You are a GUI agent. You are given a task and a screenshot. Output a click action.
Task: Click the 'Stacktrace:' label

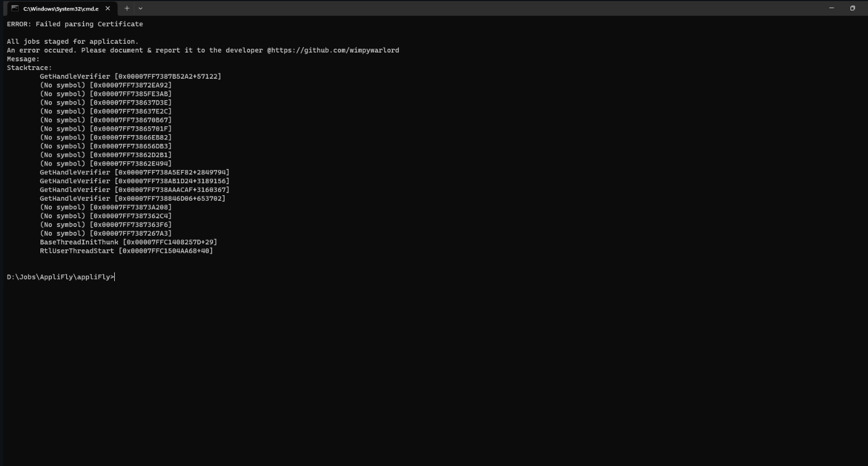click(x=30, y=68)
